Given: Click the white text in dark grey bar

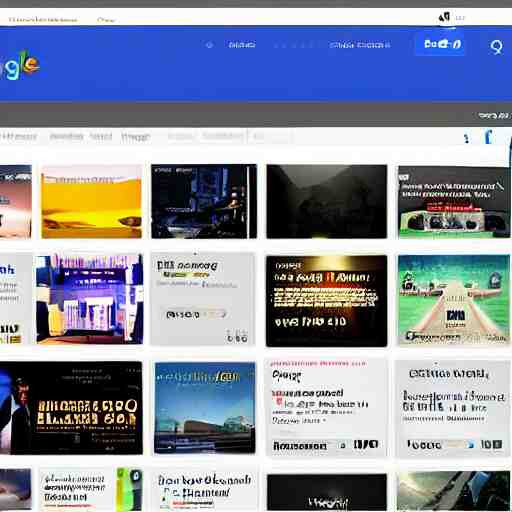Looking at the screenshot, I should [494, 115].
